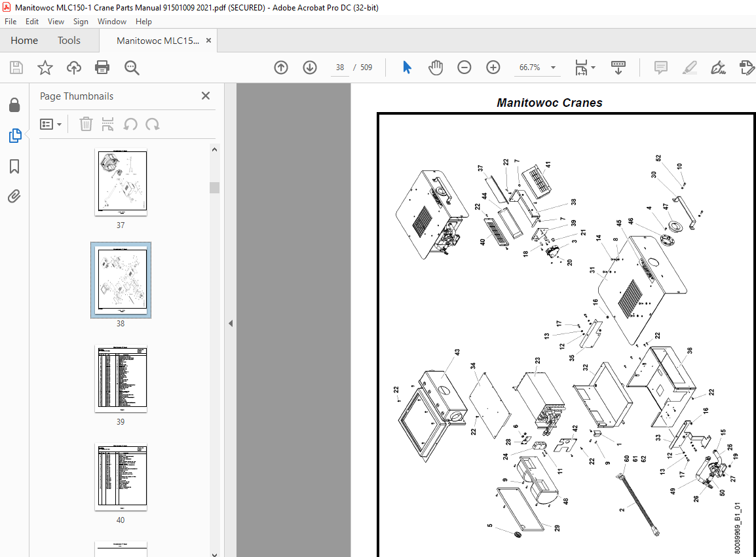756x557 pixels.
Task: Click thumbnails scrollbar down arrow
Action: (x=215, y=554)
